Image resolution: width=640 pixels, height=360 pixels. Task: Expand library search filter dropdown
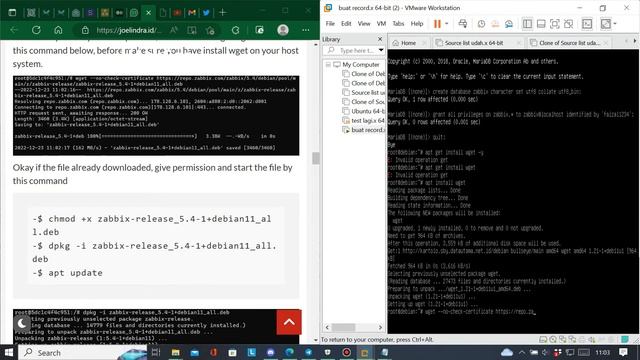tap(381, 50)
